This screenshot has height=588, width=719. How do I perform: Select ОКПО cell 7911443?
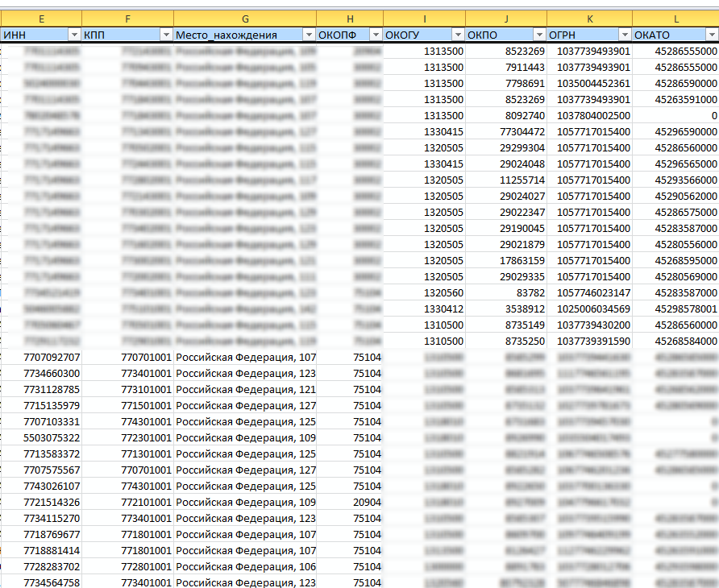pyautogui.click(x=505, y=68)
